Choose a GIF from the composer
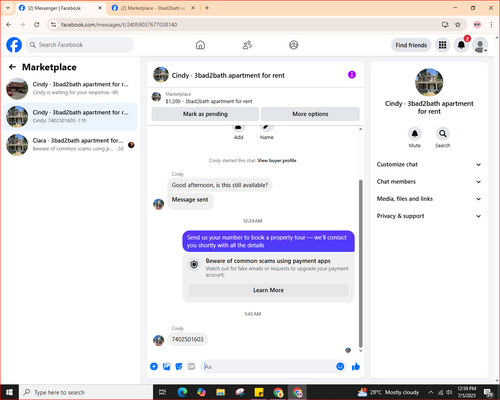 click(191, 367)
